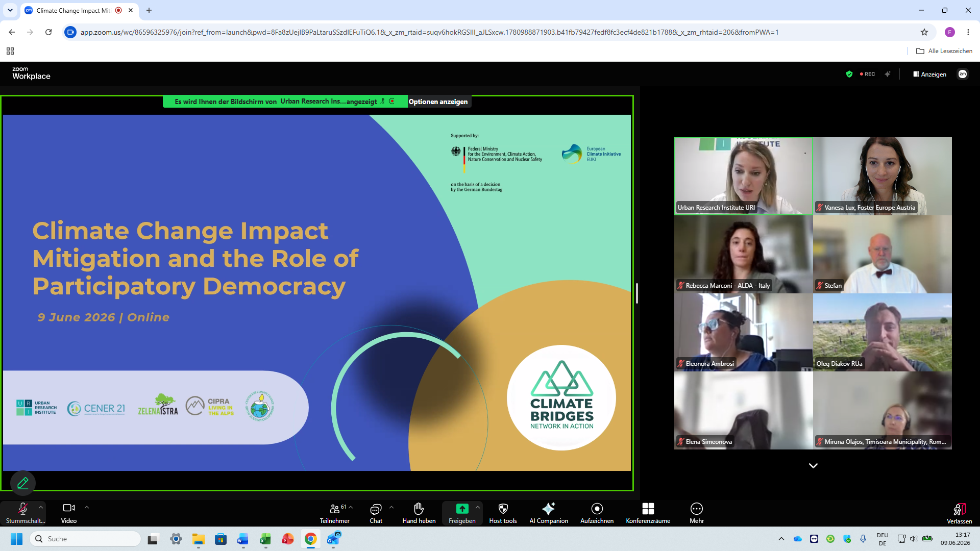
Task: Click the green Freigeben share button
Action: point(462,513)
